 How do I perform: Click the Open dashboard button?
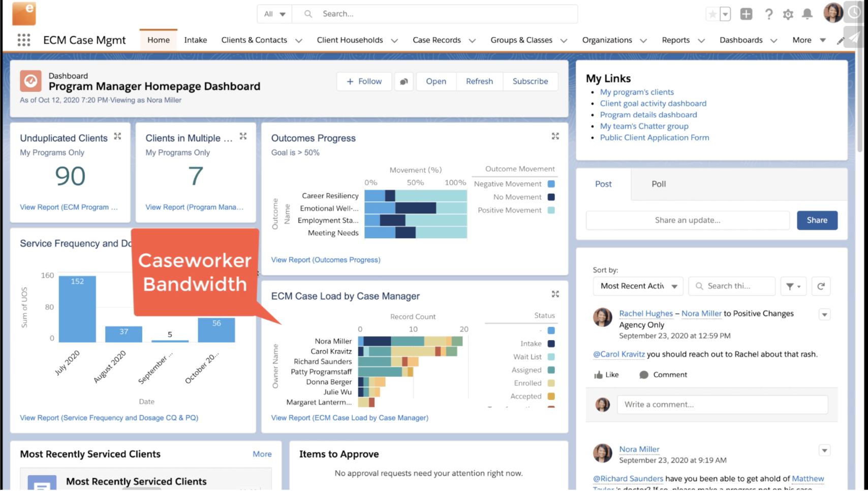[x=436, y=81]
